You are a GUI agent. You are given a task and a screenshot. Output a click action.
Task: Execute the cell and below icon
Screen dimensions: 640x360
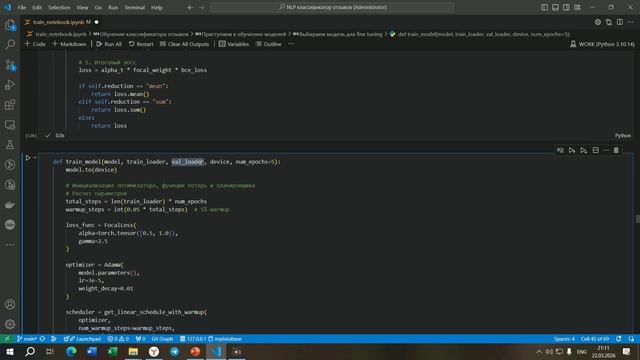584,150
